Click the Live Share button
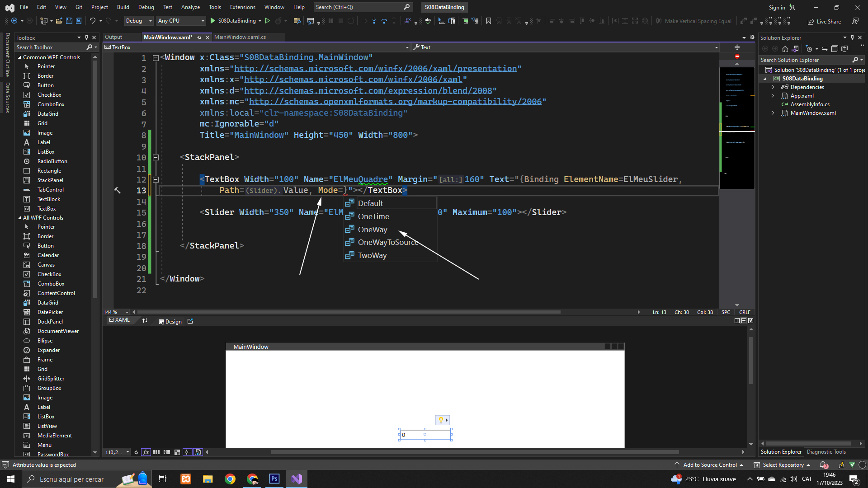 point(824,21)
